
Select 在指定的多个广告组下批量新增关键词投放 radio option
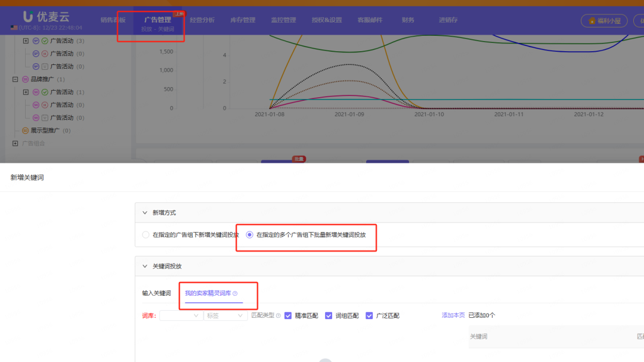click(x=249, y=234)
